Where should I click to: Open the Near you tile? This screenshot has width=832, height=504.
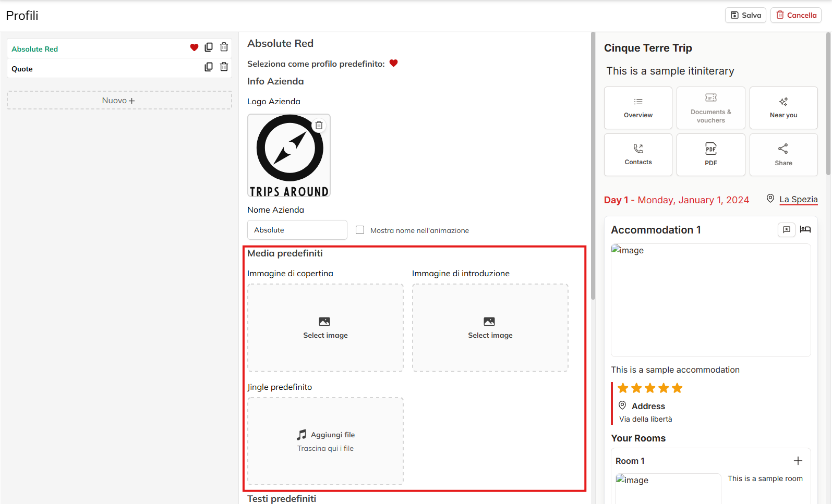[x=783, y=108]
